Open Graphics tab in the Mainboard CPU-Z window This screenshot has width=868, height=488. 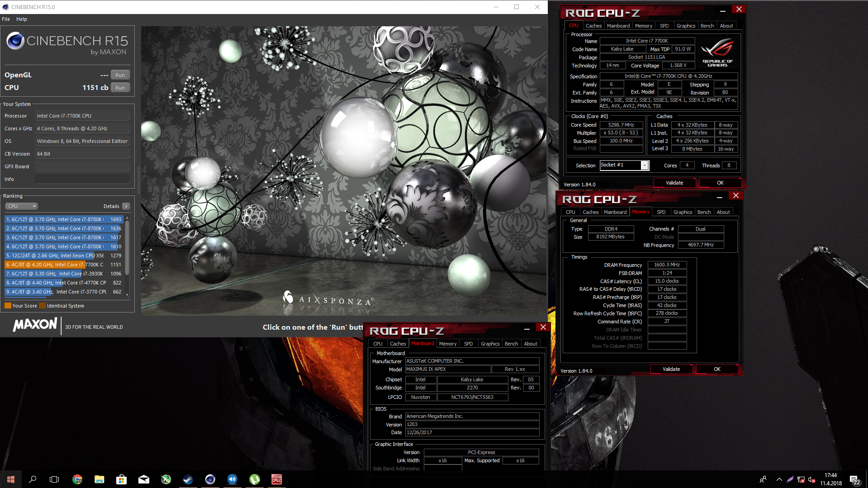tap(490, 344)
